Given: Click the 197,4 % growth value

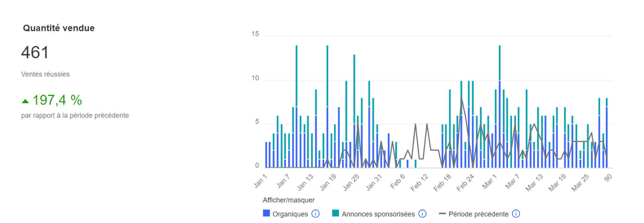Looking at the screenshot, I should pos(57,101).
